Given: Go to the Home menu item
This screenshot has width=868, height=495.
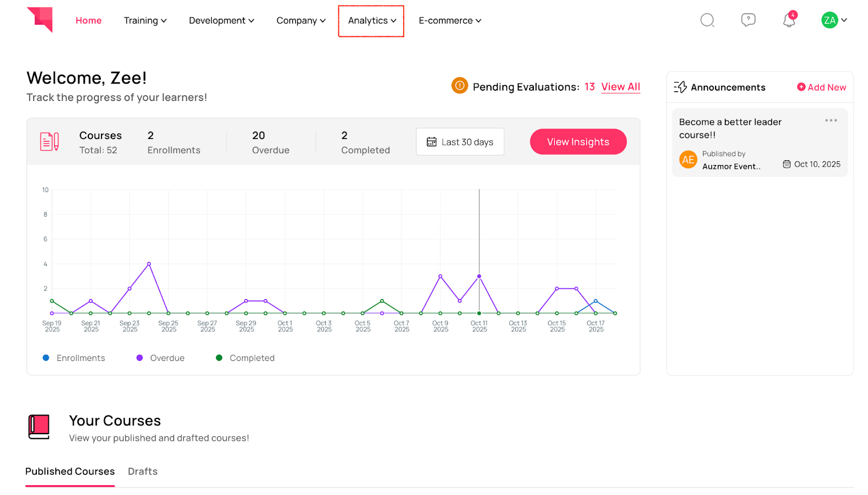Looking at the screenshot, I should [x=88, y=21].
